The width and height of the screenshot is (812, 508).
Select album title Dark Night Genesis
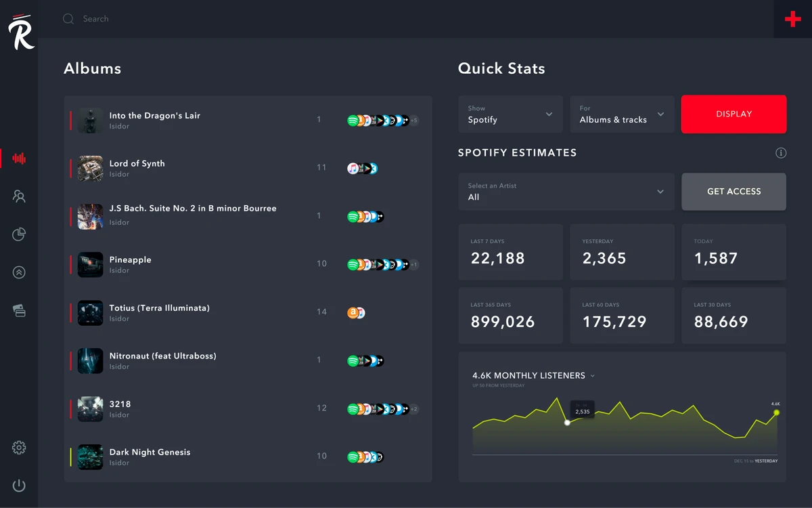pos(150,452)
